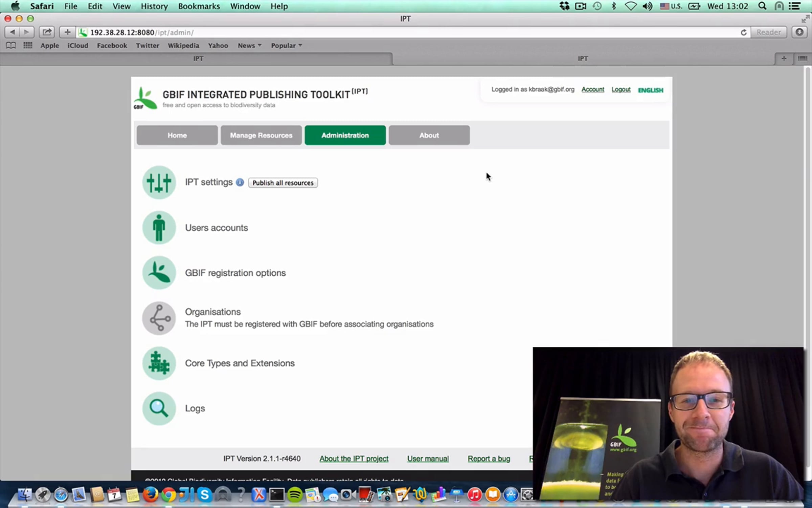Click the Wi-Fi status icon

click(631, 6)
